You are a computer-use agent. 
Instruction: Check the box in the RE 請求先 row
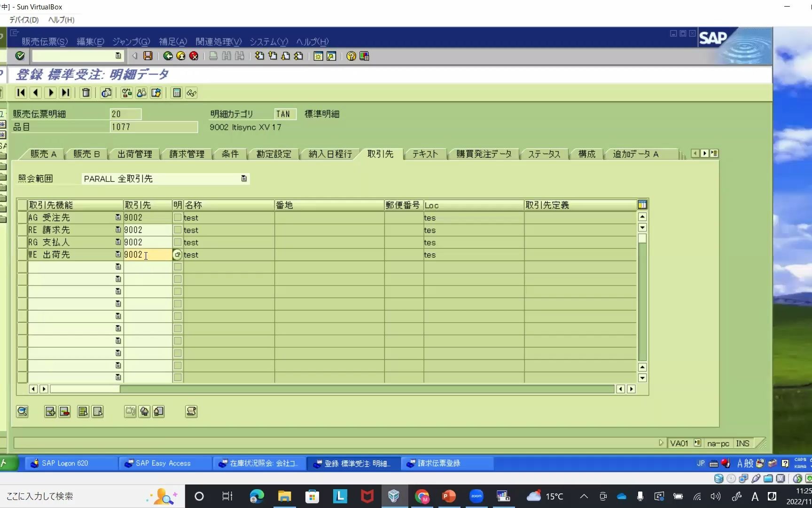pos(177,230)
